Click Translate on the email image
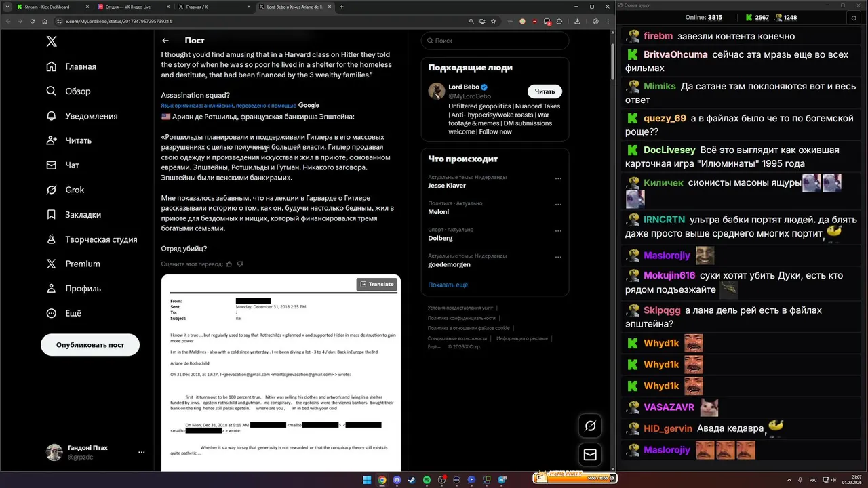This screenshot has height=488, width=868. (377, 284)
